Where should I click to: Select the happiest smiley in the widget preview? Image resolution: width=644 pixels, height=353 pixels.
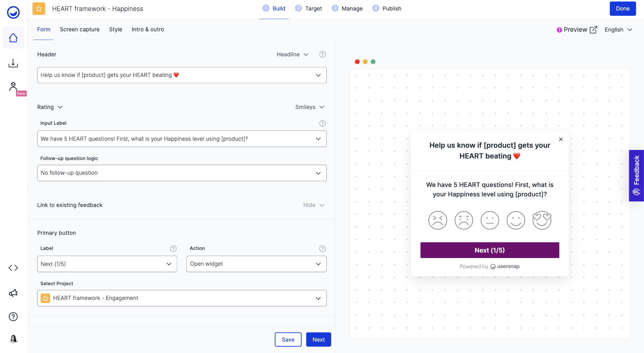click(x=542, y=220)
